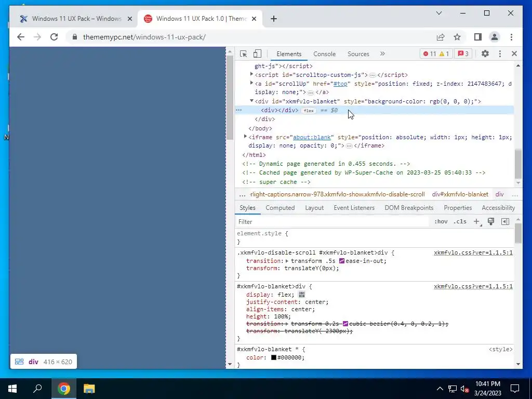Expand the scrolltop-custom-js script node
The height and width of the screenshot is (399, 532).
pyautogui.click(x=252, y=74)
